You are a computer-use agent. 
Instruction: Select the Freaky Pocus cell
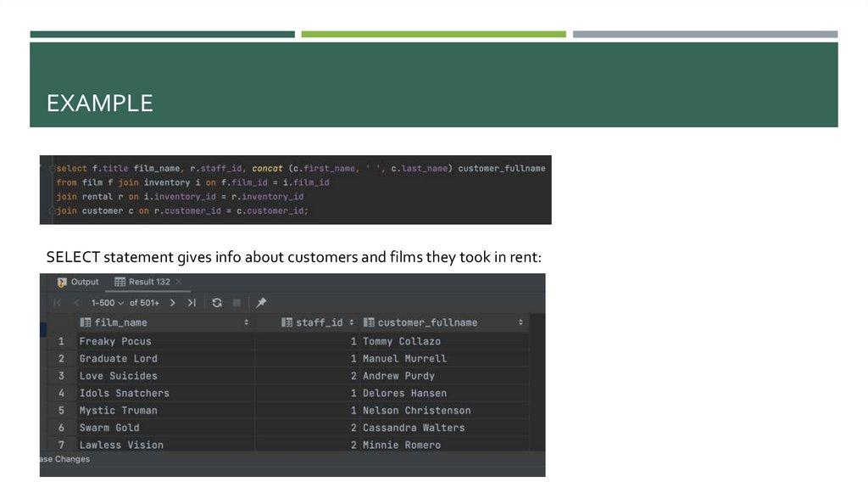click(115, 342)
